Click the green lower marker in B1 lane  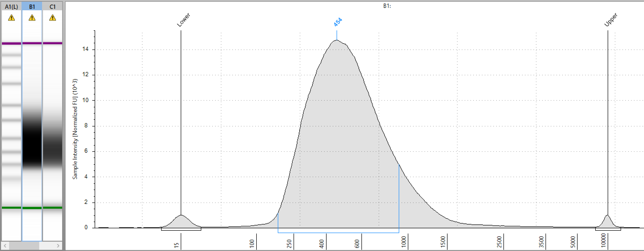32,208
